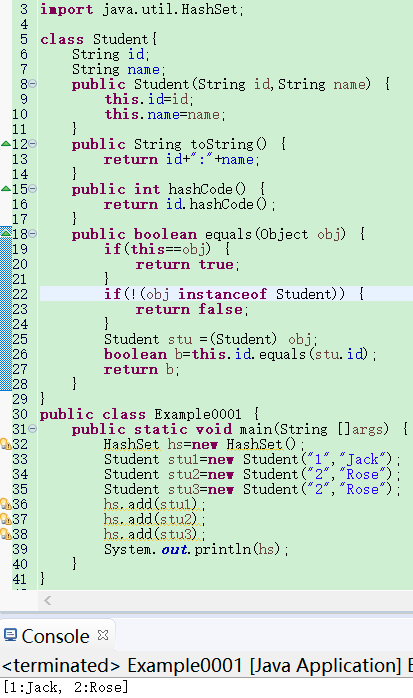The height and width of the screenshot is (698, 413).
Task: Click the horizontal scrollbar left arrow
Action: pos(48,601)
